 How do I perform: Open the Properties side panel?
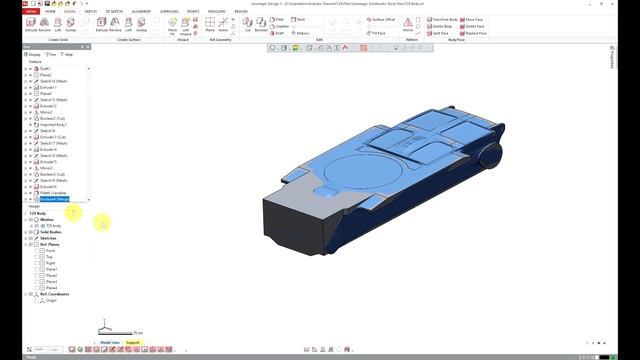click(x=612, y=57)
